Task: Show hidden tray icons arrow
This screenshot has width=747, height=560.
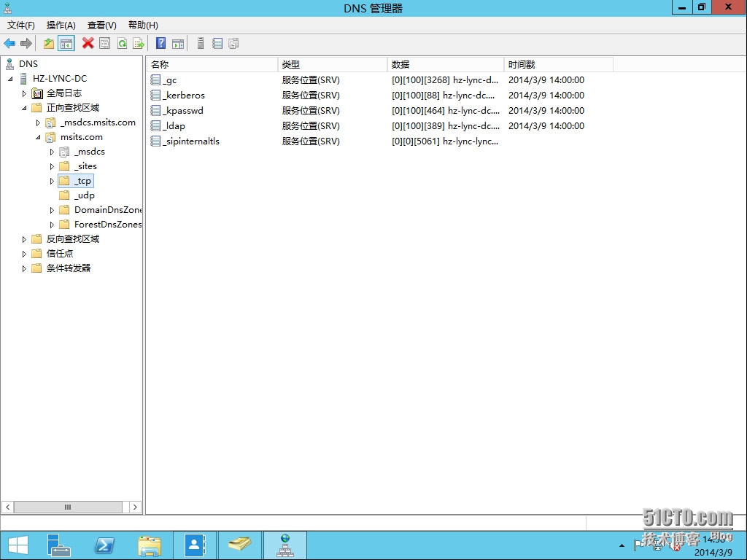Action: 622,545
